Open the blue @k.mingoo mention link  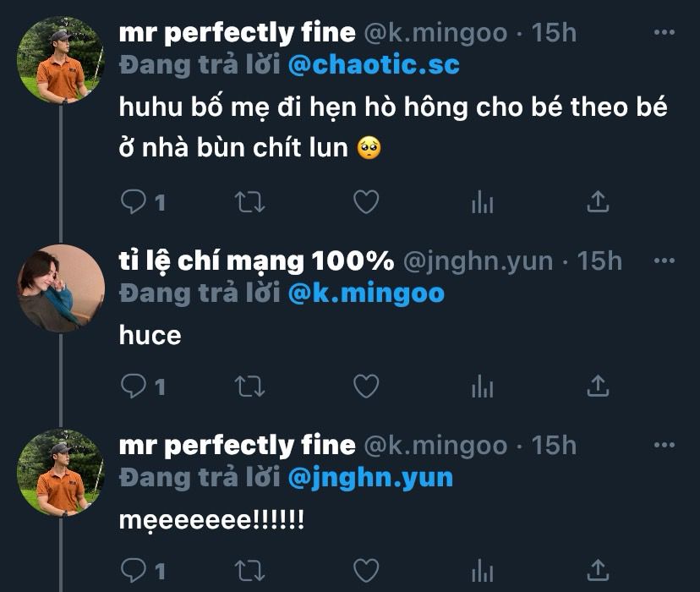(x=366, y=293)
